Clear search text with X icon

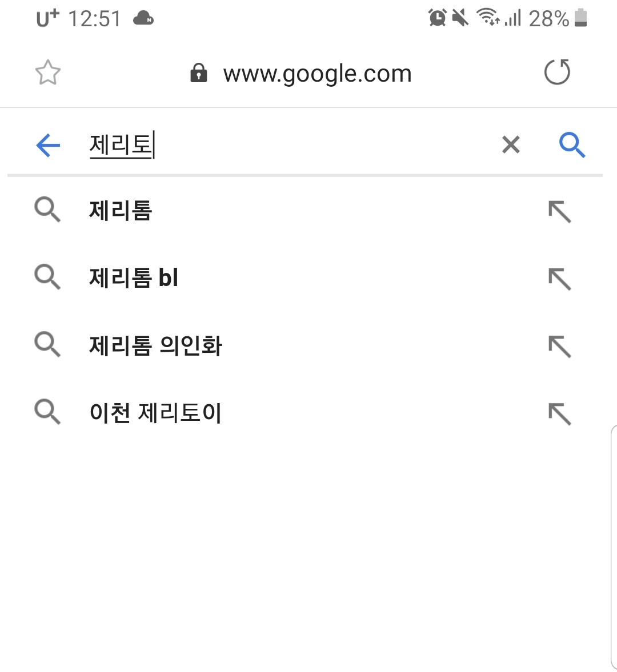tap(511, 145)
